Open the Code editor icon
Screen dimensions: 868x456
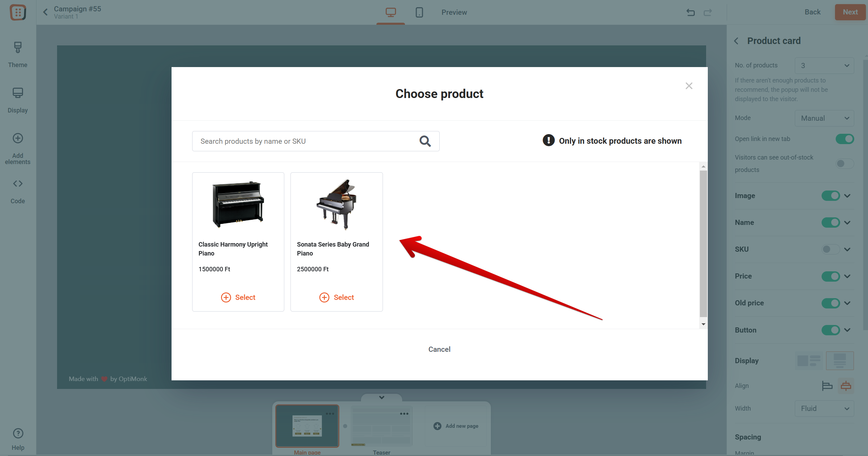(18, 184)
